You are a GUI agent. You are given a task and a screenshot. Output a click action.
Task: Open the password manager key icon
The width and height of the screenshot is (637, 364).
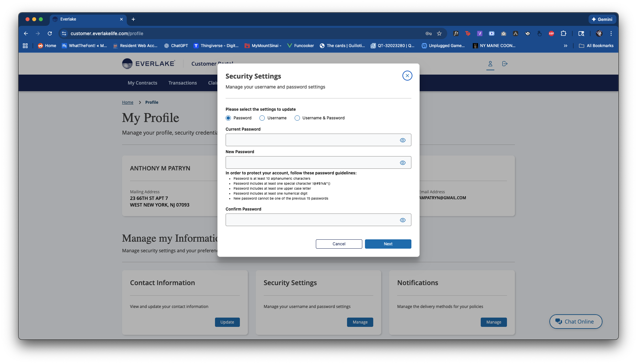tap(428, 33)
